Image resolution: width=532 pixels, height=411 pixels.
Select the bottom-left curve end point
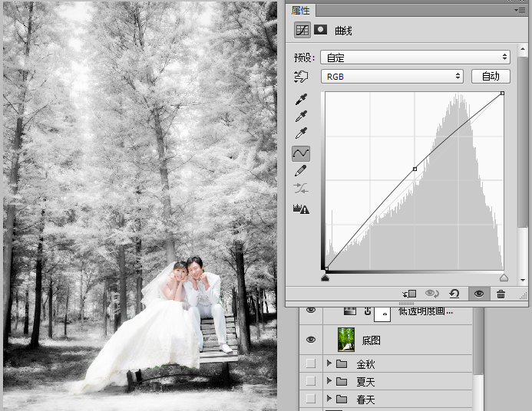click(326, 268)
